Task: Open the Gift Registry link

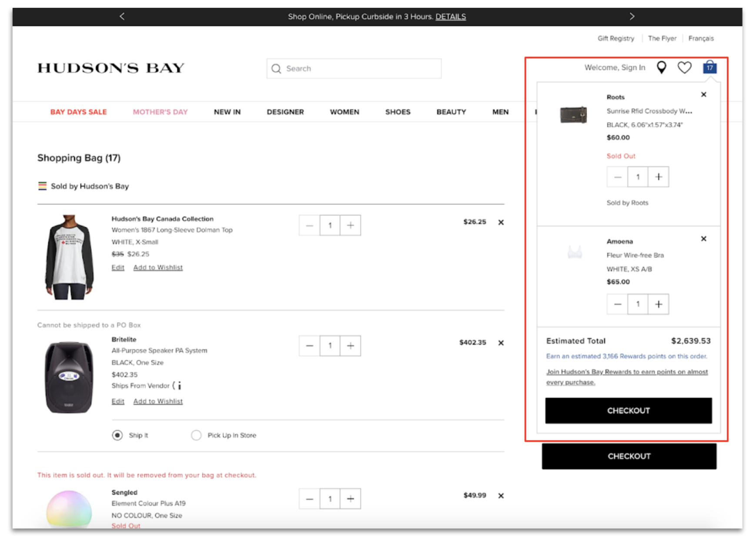Action: (x=616, y=38)
